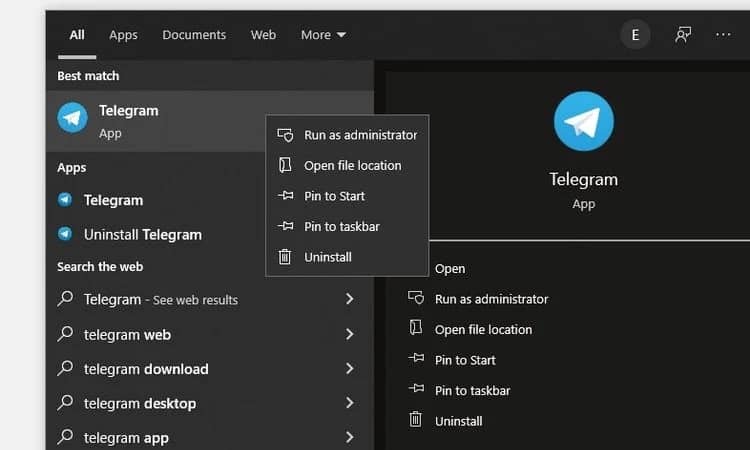Open the feedback person icon
This screenshot has height=450, width=750.
click(683, 34)
